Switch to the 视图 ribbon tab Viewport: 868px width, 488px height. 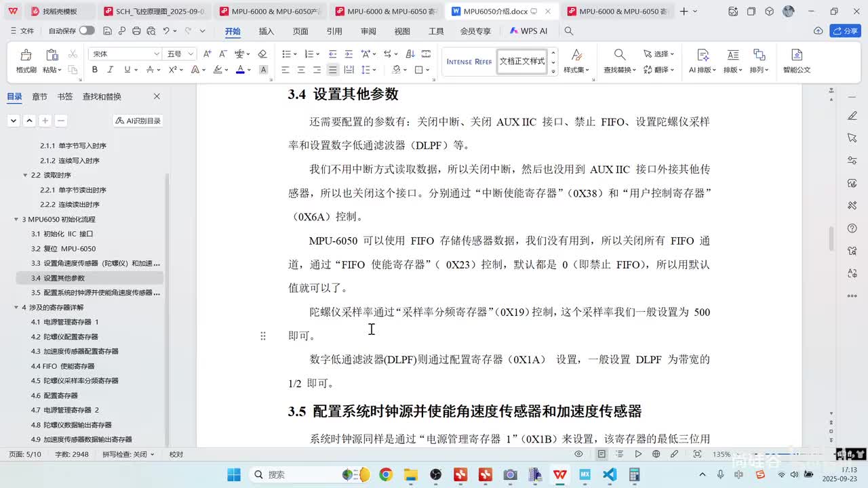click(402, 31)
